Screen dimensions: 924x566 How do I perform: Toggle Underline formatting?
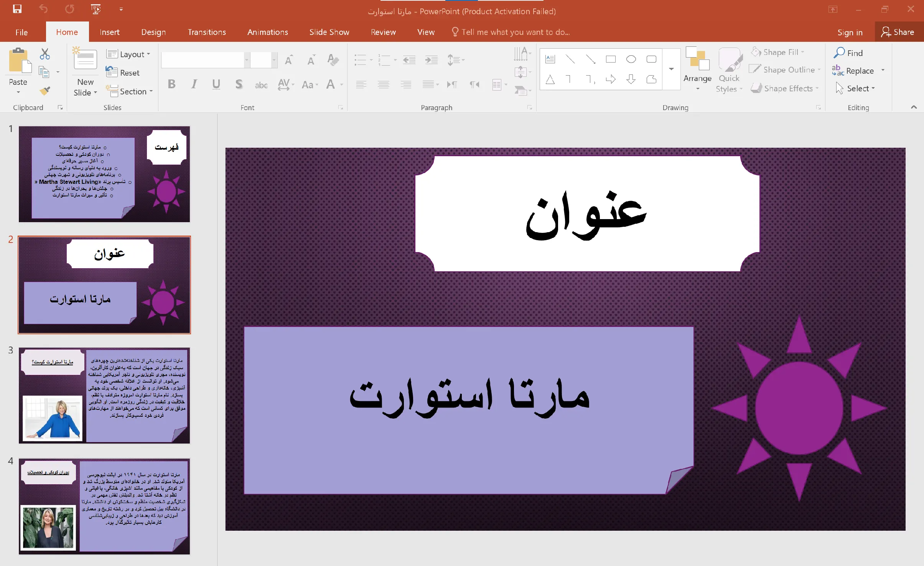pyautogui.click(x=216, y=84)
